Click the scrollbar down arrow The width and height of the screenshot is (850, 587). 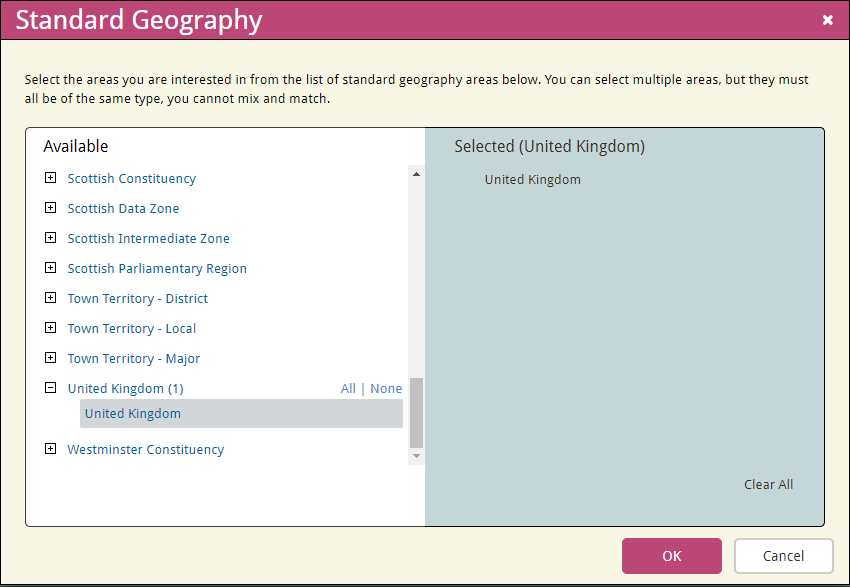point(416,456)
